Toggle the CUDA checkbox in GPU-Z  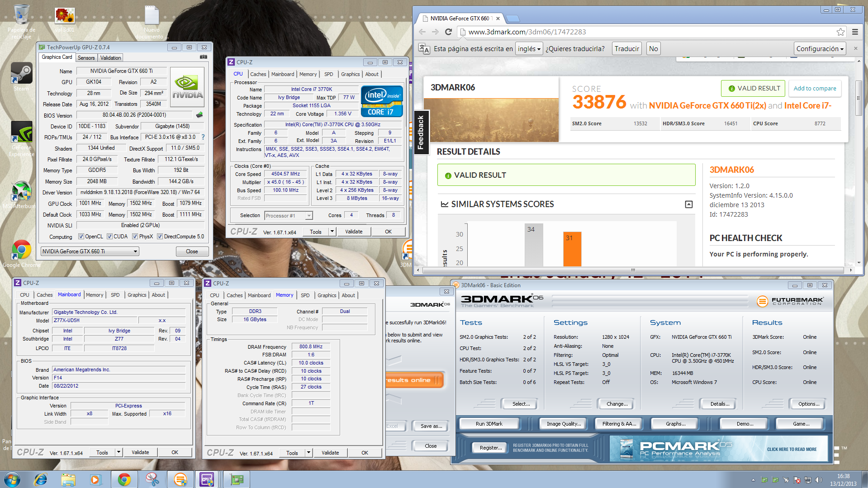pos(109,237)
